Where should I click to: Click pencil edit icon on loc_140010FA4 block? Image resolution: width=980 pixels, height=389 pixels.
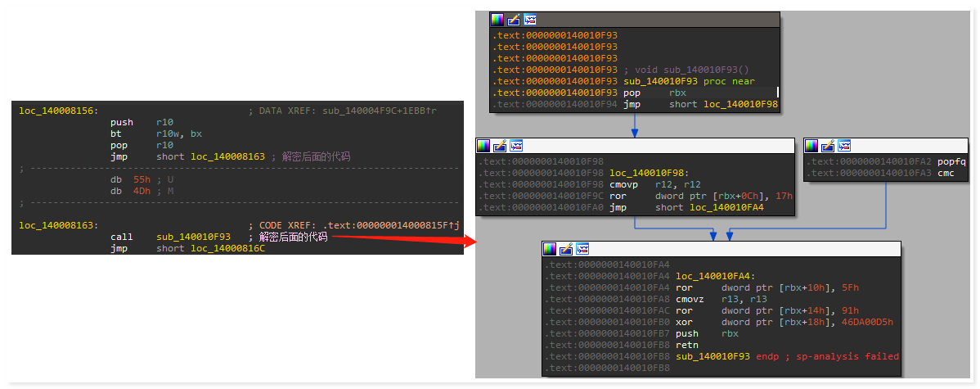coord(566,249)
